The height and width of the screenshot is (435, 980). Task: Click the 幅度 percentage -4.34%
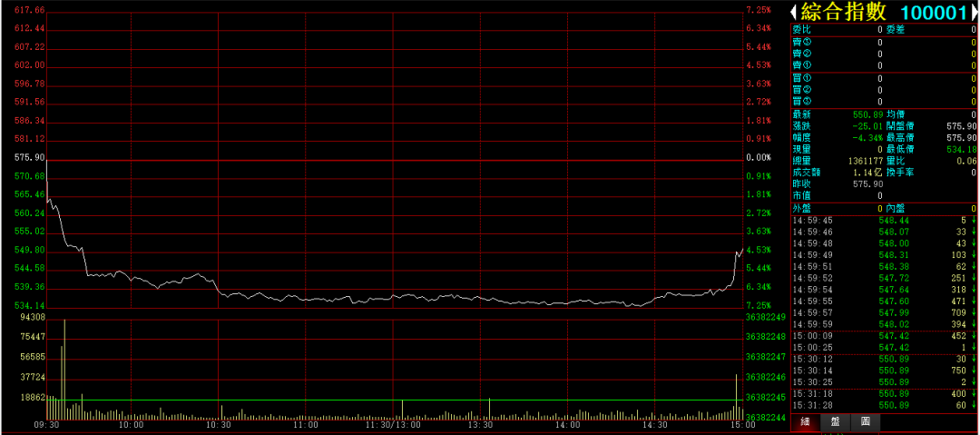(868, 138)
